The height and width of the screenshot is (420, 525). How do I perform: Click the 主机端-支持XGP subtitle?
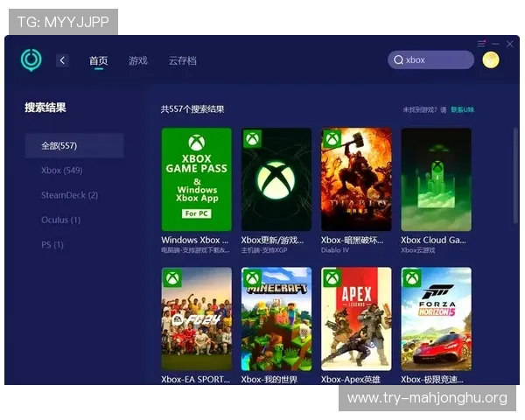[264, 250]
